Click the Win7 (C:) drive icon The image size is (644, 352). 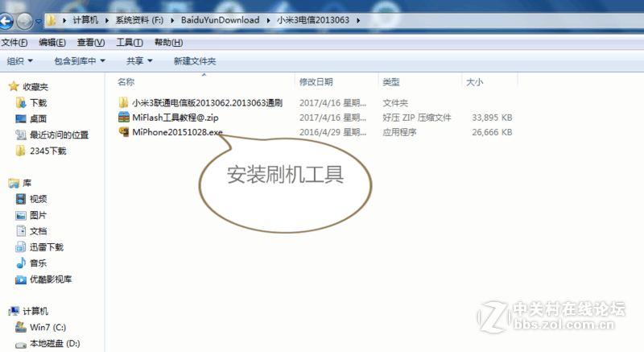click(21, 327)
